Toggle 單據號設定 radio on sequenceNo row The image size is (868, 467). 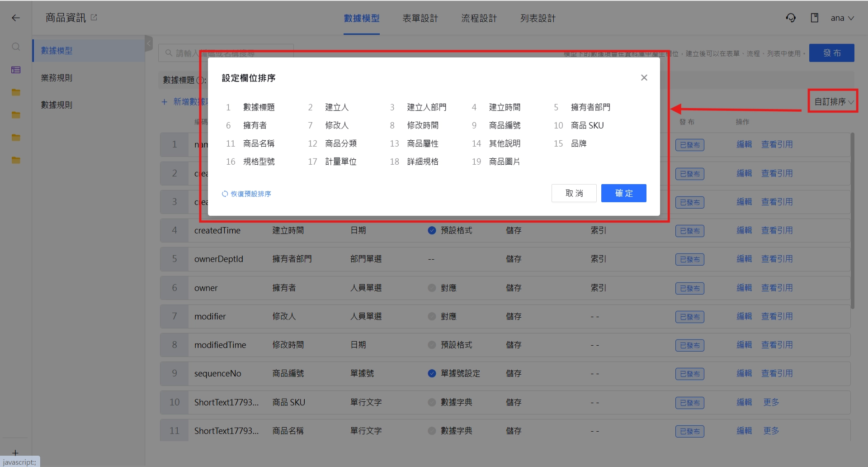pos(432,373)
